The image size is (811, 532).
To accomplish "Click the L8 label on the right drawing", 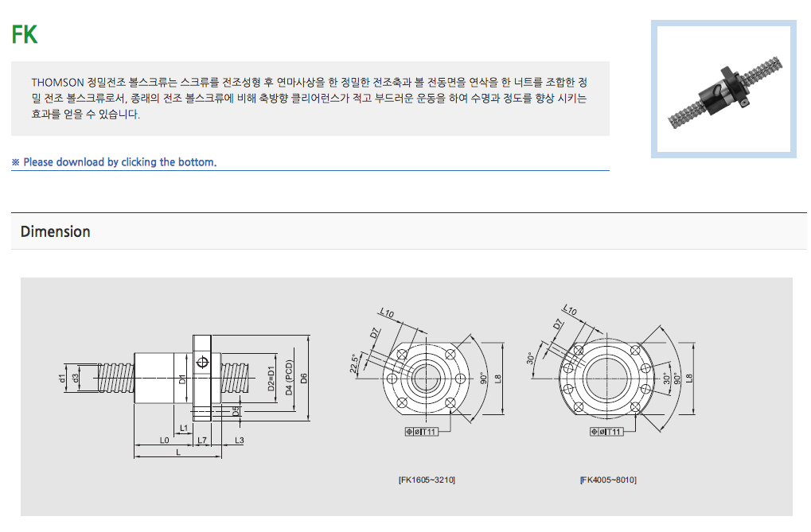I will 689,379.
